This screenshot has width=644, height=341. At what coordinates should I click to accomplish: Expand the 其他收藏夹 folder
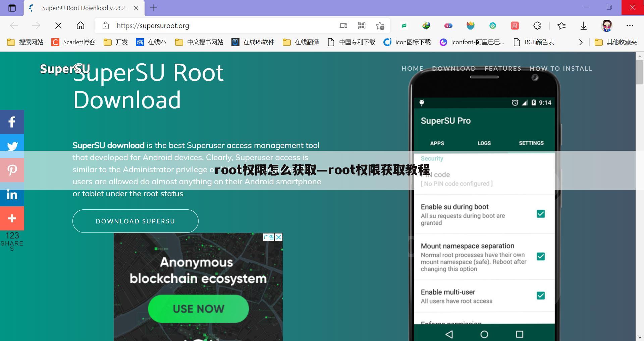(616, 42)
